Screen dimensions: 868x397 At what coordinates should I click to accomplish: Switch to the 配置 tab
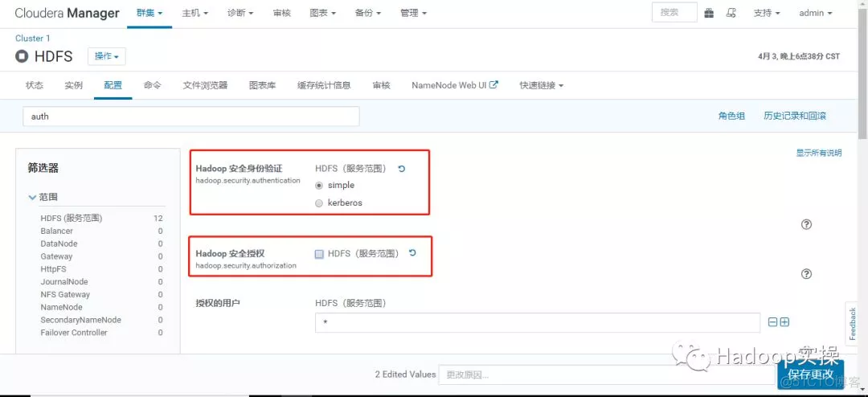pos(113,85)
